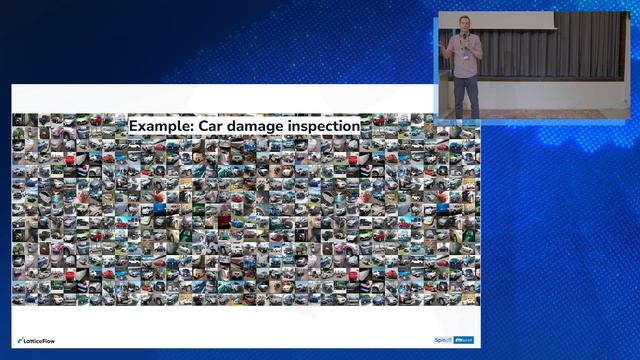Click the sponsor badges at slide bottom-right
Viewport: 640px width, 360px height.
point(453,340)
